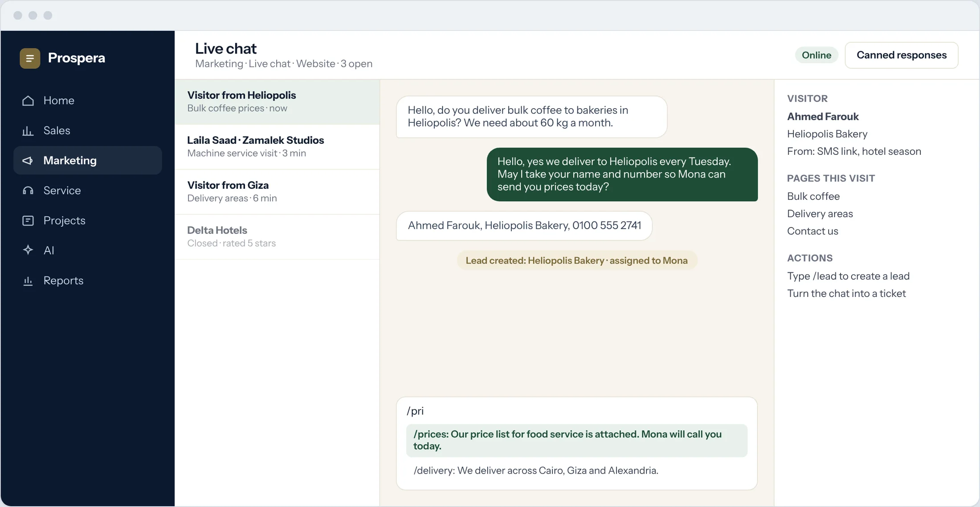980x507 pixels.
Task: Click the Reports chart icon
Action: click(x=28, y=280)
